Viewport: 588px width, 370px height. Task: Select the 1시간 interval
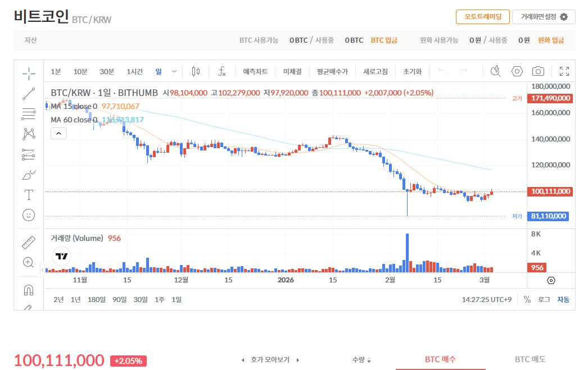tap(134, 71)
